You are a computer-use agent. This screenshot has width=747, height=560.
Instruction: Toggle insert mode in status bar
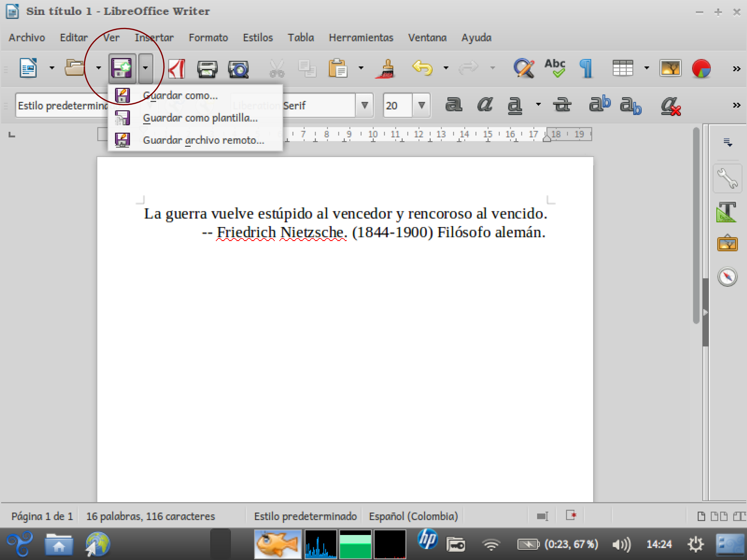point(542,516)
